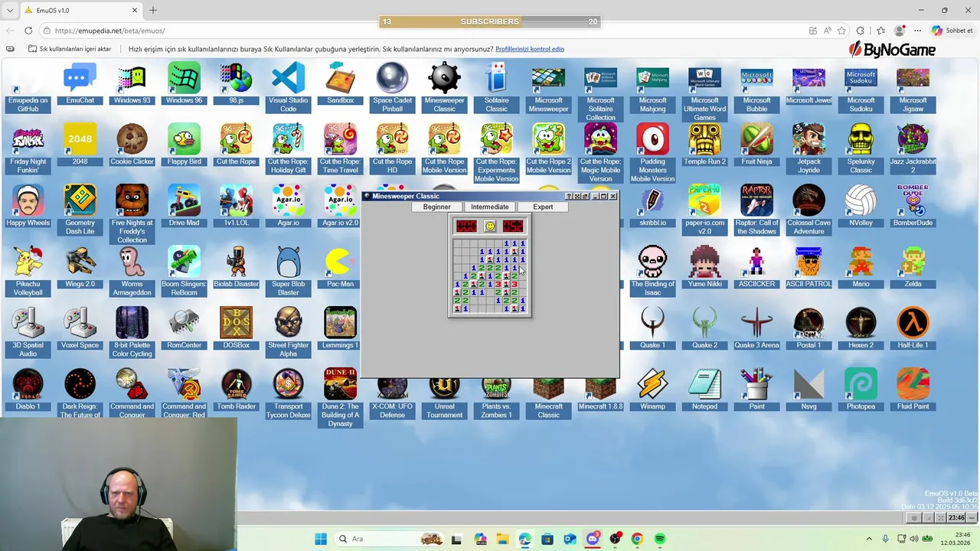Open Jetpack Joyride icon
Image resolution: width=980 pixels, height=551 pixels.
pos(809,149)
